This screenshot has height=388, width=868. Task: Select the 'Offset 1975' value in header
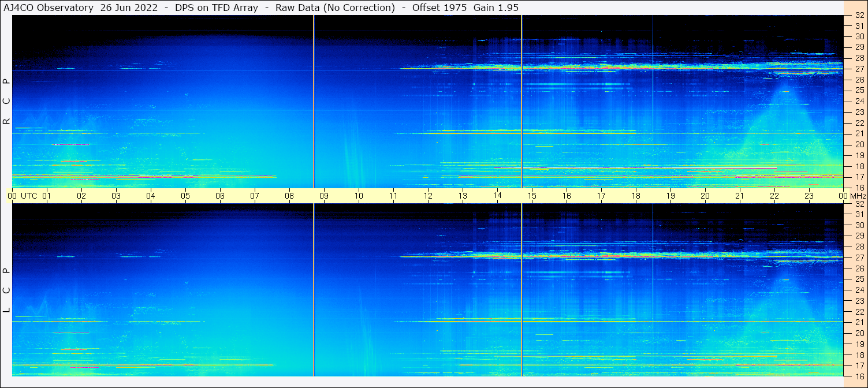(x=439, y=8)
